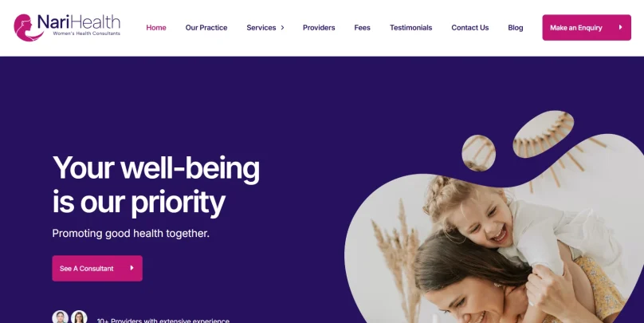Click the mother and child hero image
Viewport: 644px width, 323px height.
(494, 242)
